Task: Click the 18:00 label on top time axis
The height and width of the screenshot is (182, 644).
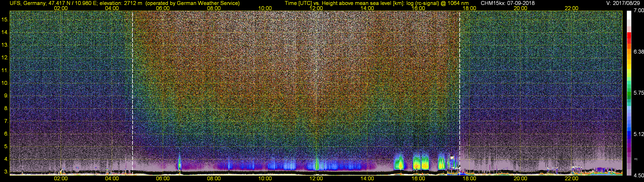Action: (469, 8)
